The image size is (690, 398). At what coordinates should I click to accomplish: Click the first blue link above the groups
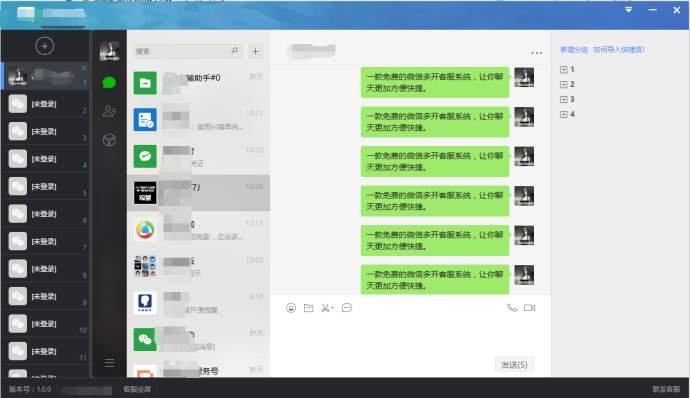coord(574,49)
